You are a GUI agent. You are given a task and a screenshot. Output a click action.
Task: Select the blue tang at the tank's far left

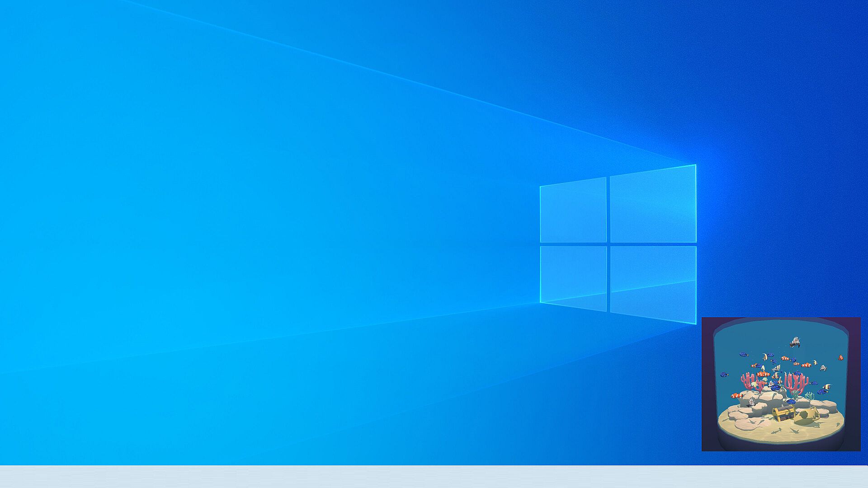(x=724, y=375)
